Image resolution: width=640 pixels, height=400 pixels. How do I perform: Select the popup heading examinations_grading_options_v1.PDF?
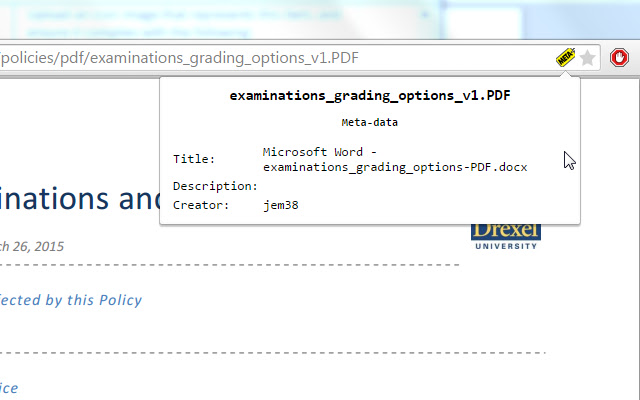(370, 96)
